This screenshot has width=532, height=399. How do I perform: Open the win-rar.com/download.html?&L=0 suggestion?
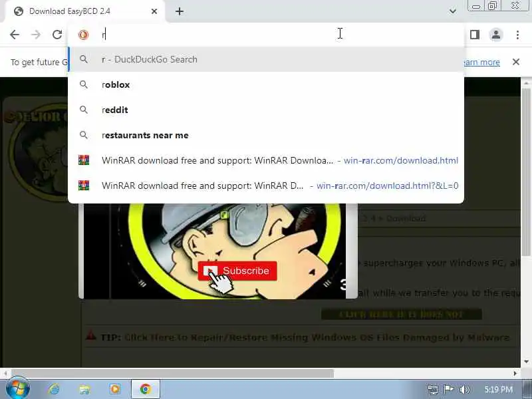[266, 186]
